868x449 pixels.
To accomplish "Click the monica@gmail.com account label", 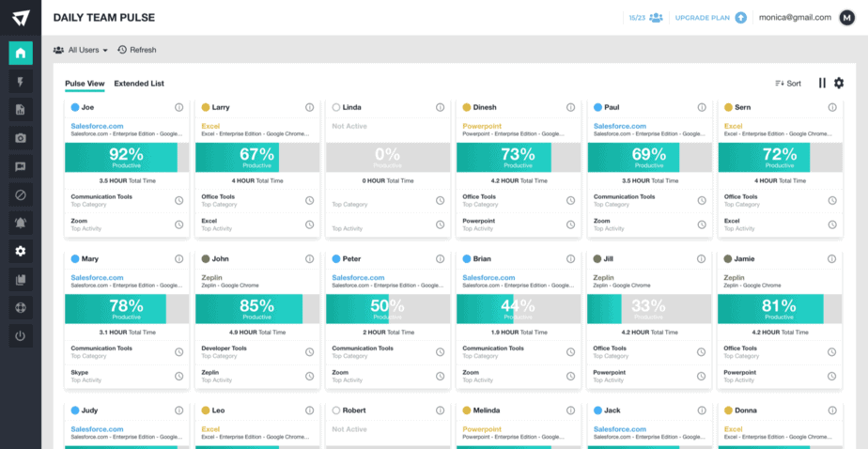I will 795,18.
